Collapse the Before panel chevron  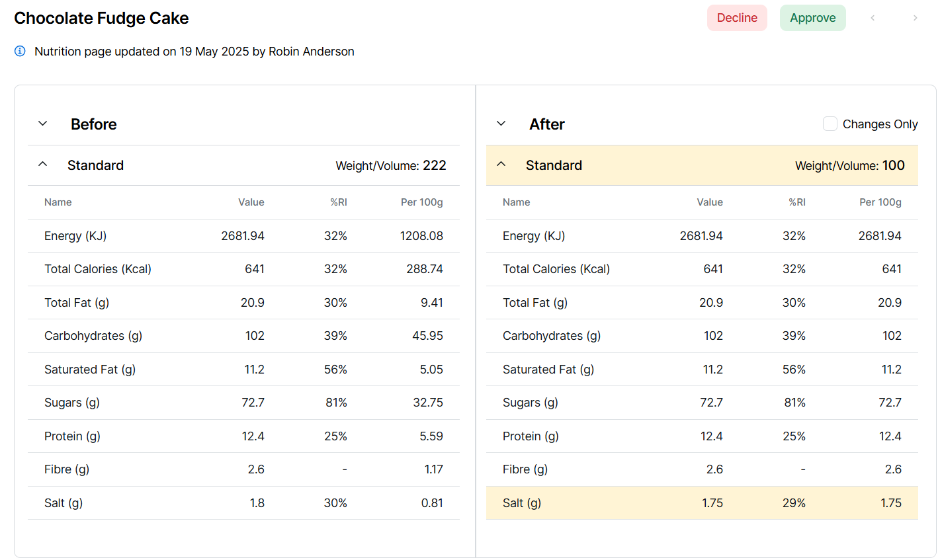[x=43, y=124]
